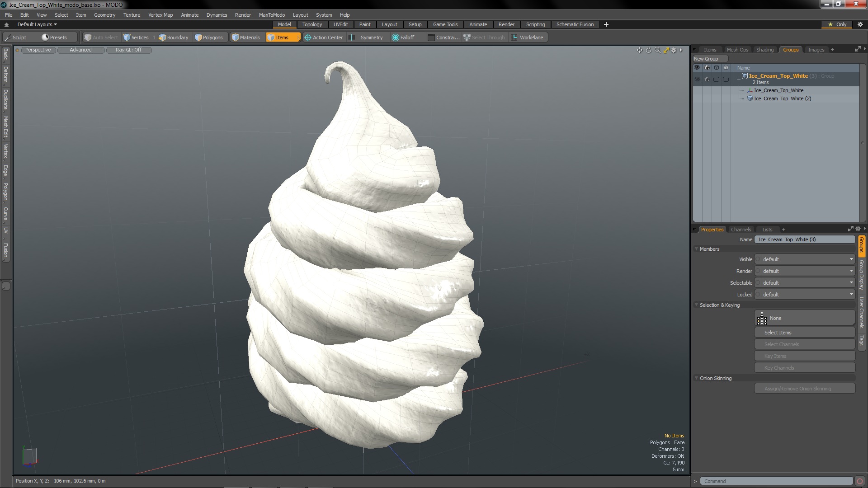Click the Properties panel settings gear
868x488 pixels.
click(858, 229)
